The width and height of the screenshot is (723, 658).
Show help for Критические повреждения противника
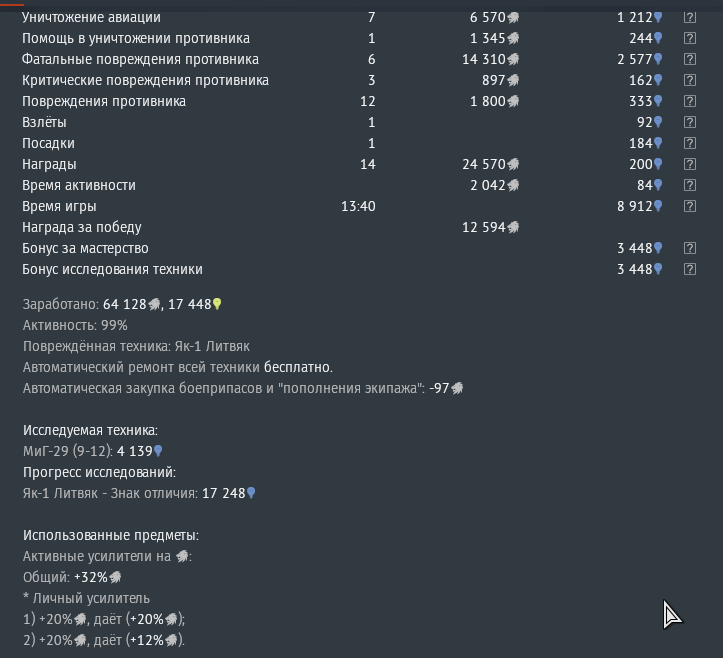689,81
